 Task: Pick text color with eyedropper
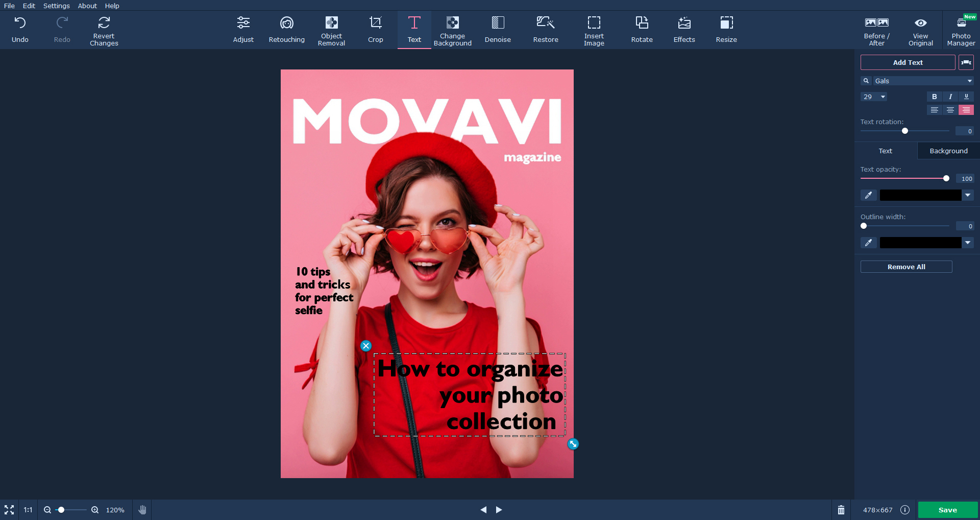click(x=868, y=195)
